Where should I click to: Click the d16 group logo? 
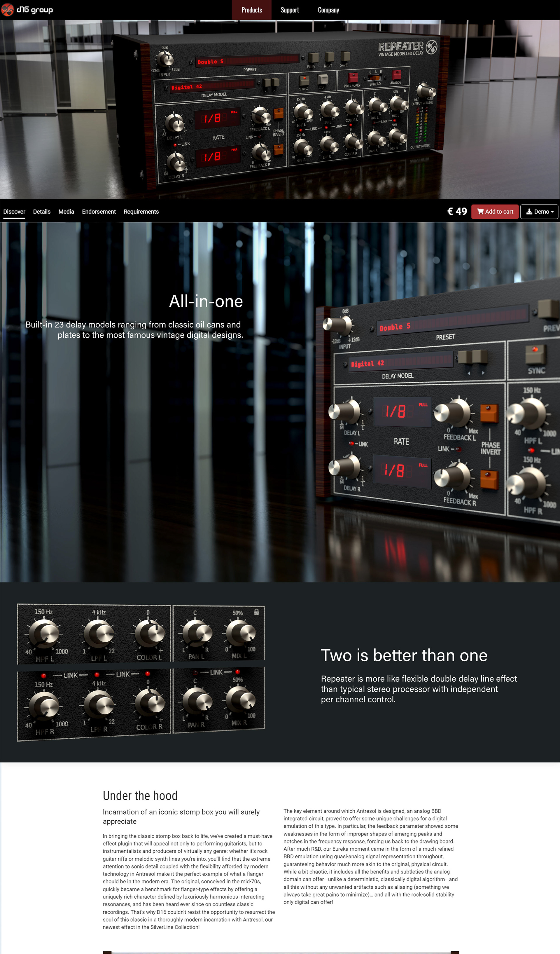(27, 10)
